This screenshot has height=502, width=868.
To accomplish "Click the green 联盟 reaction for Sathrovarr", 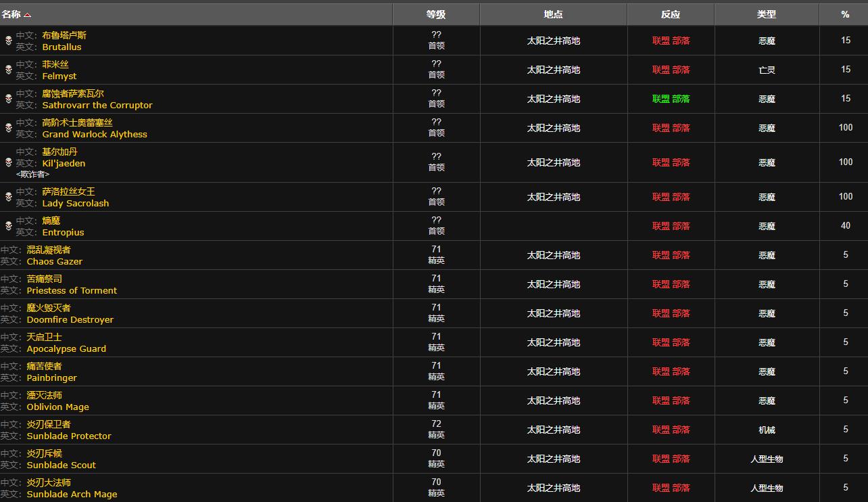I will [x=660, y=99].
